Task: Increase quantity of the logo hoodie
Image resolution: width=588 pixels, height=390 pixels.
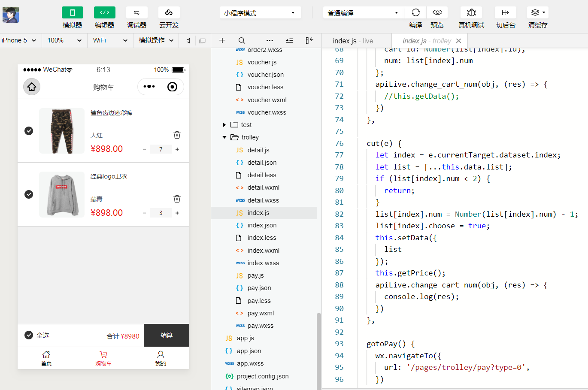Action: (x=177, y=213)
